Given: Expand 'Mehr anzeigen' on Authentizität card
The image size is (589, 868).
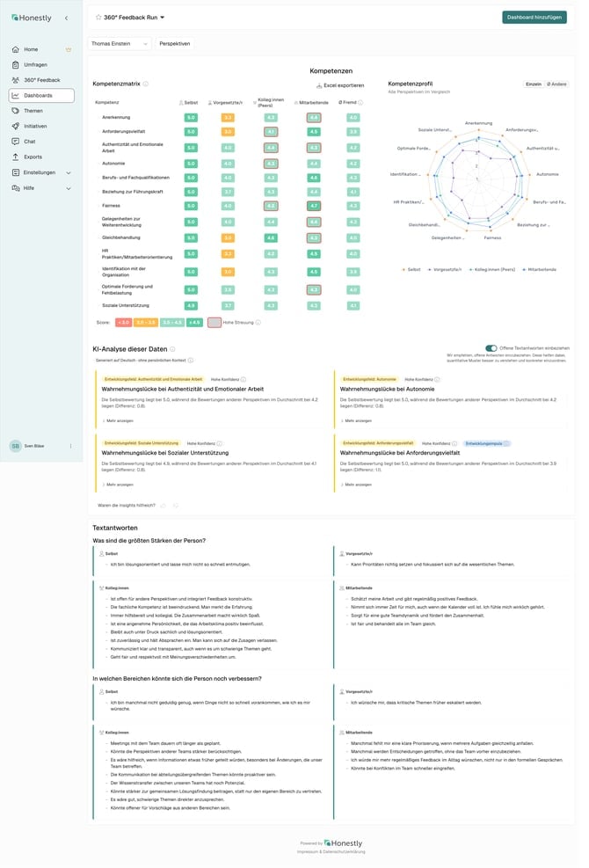Looking at the screenshot, I should point(118,420).
